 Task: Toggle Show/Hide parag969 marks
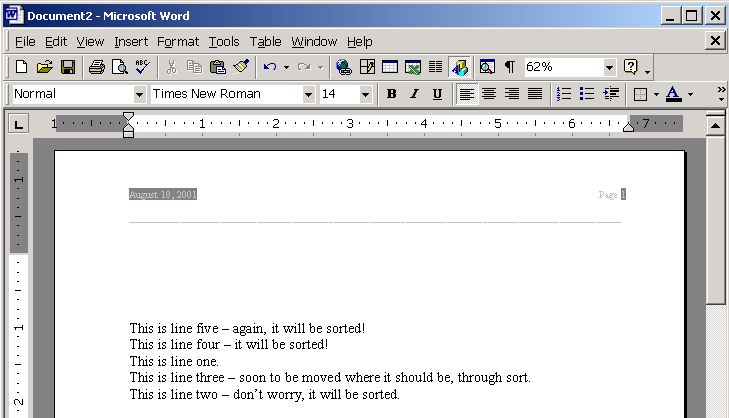click(510, 67)
